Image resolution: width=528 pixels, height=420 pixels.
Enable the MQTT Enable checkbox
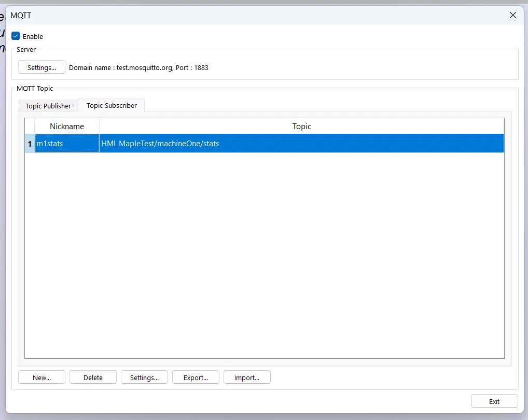point(16,36)
